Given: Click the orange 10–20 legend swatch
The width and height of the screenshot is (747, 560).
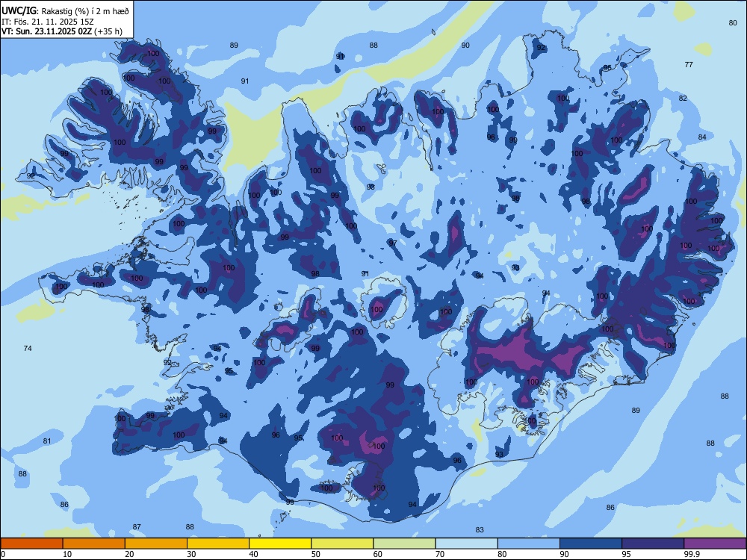Looking at the screenshot, I should (x=94, y=544).
